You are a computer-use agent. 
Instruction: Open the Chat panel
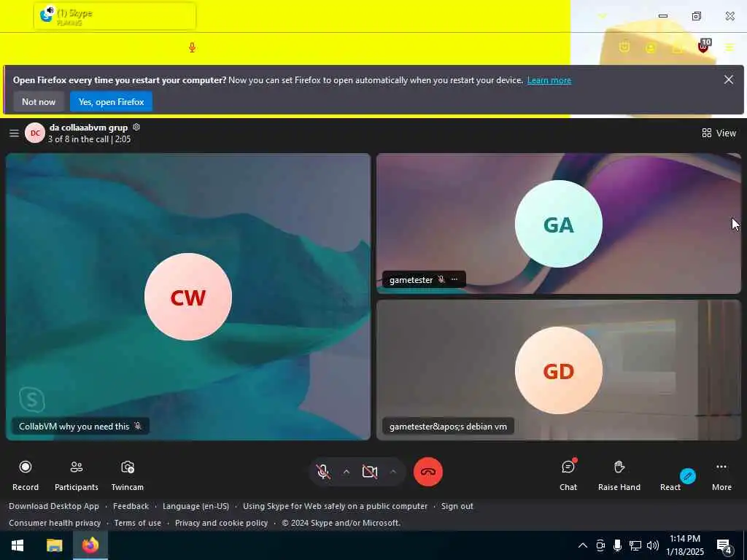[x=568, y=475]
